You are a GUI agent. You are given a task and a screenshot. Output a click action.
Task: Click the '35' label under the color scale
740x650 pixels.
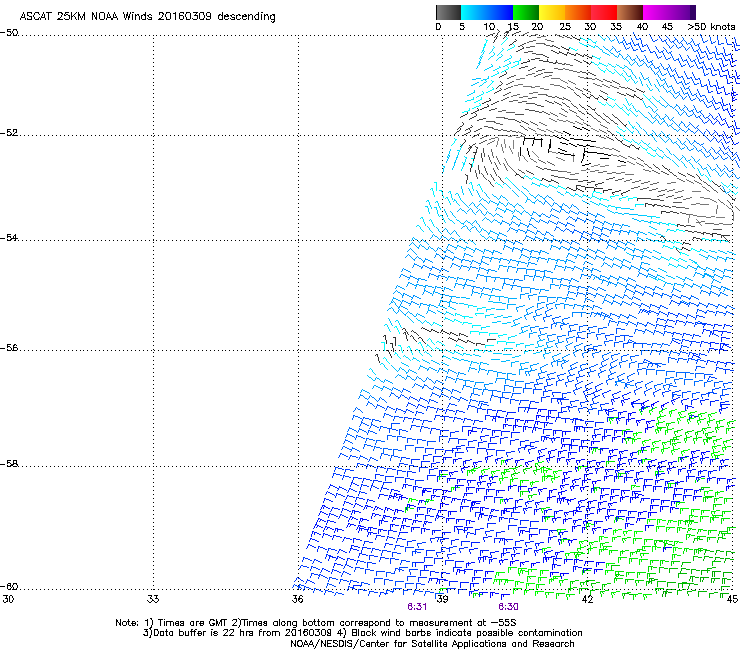pyautogui.click(x=616, y=27)
